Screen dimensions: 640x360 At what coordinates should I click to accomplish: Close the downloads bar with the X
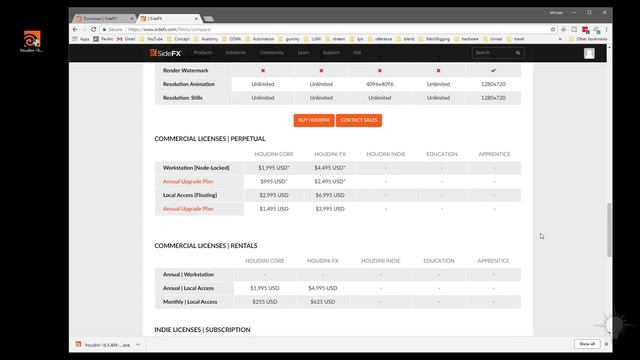pyautogui.click(x=606, y=344)
